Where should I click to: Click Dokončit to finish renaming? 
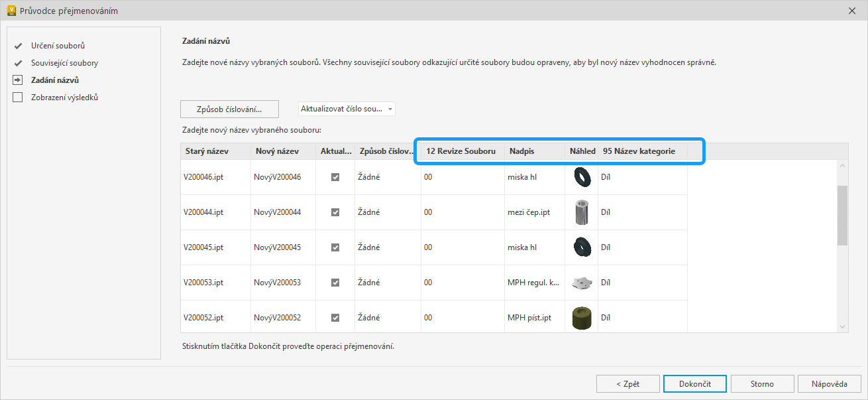[695, 384]
